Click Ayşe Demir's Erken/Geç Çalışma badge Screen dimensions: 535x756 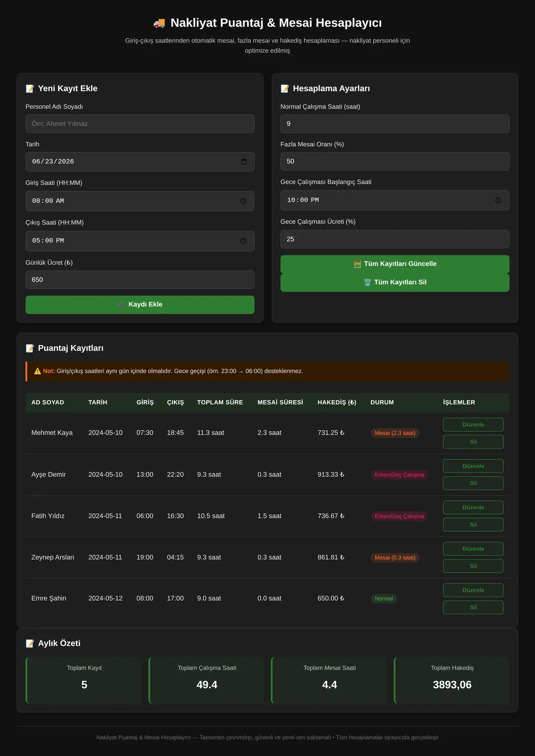click(x=399, y=475)
